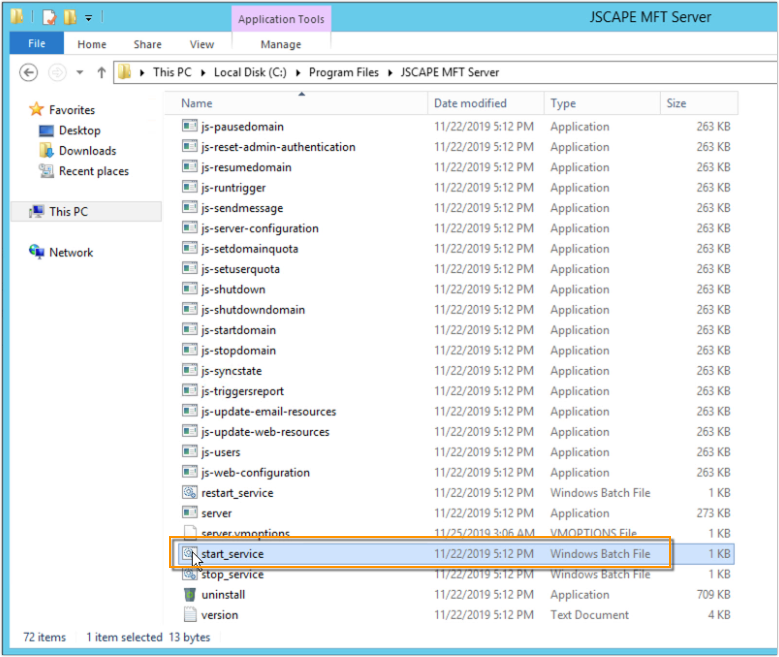This screenshot has width=779, height=657.
Task: Go up one folder level arrow
Action: click(x=101, y=73)
